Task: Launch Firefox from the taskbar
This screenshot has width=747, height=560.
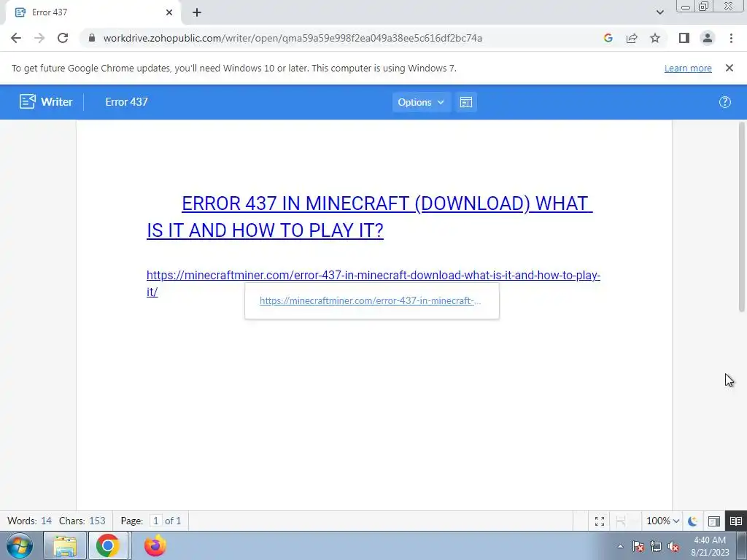Action: [x=155, y=545]
